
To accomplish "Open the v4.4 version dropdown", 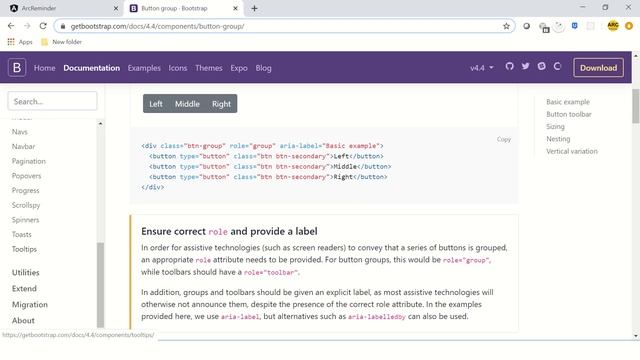I will pyautogui.click(x=482, y=68).
